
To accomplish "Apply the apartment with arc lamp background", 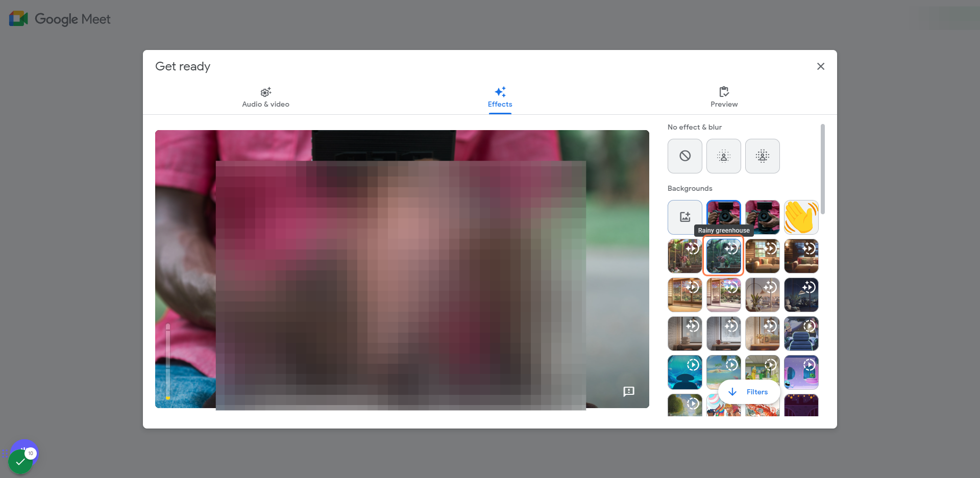I will click(763, 295).
